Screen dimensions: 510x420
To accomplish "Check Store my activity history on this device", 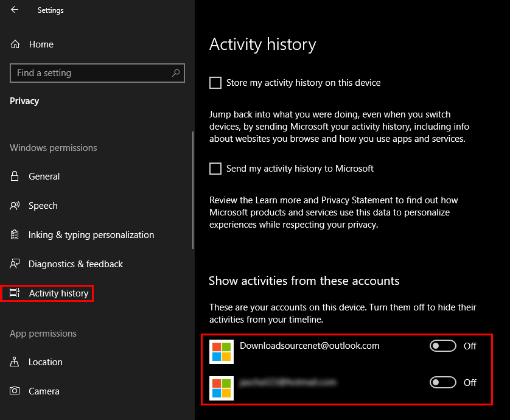I will [215, 83].
